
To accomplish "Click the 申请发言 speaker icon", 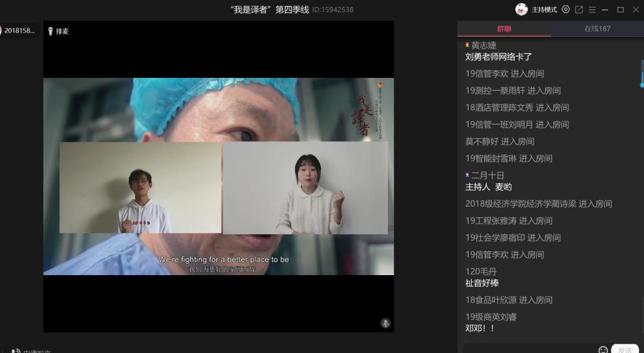I will point(16,350).
